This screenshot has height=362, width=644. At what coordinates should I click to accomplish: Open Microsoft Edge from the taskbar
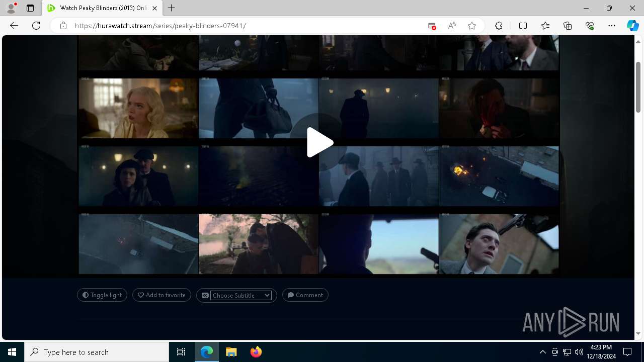click(207, 352)
